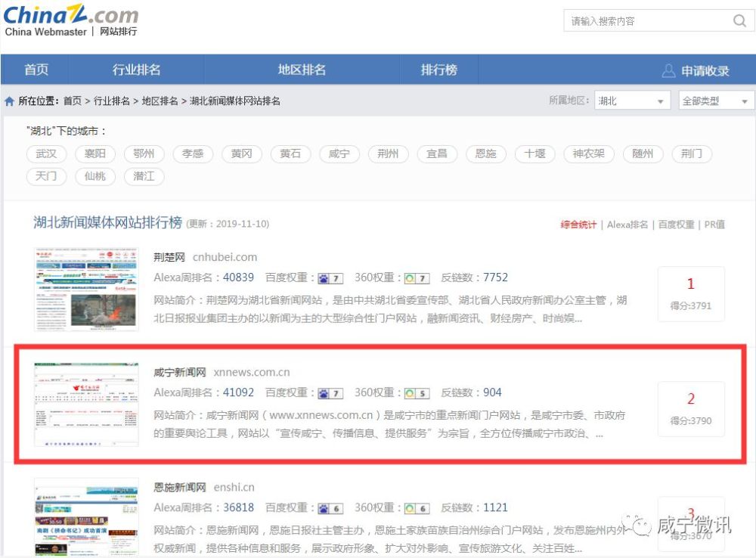
Task: Click the user icon beside 申请收录
Action: 668,70
